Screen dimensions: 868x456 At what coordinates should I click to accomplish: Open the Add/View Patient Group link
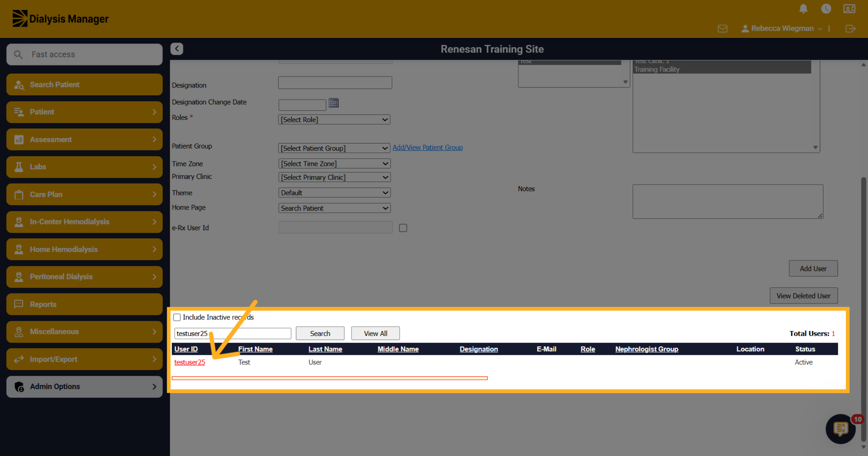(x=427, y=147)
